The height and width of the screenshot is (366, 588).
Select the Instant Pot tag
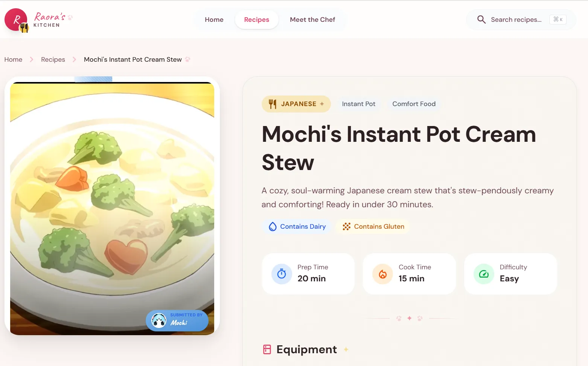point(359,104)
